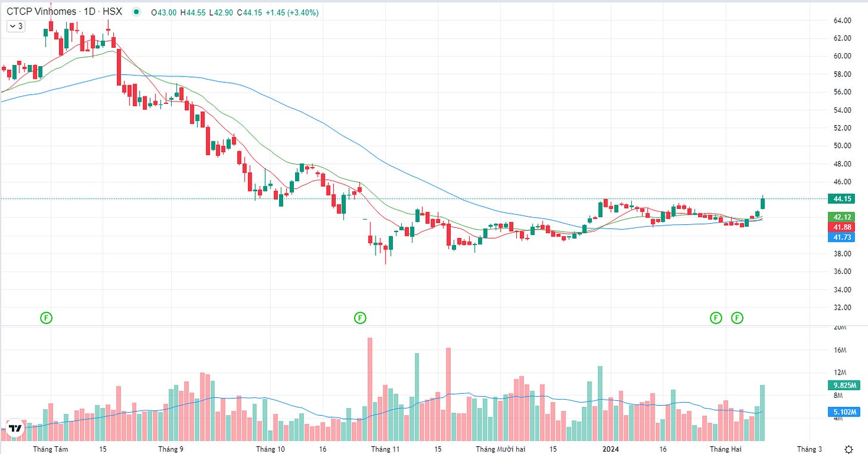Image resolution: width=868 pixels, height=454 pixels.
Task: Click the Tháng Tám date label
Action: pos(51,449)
